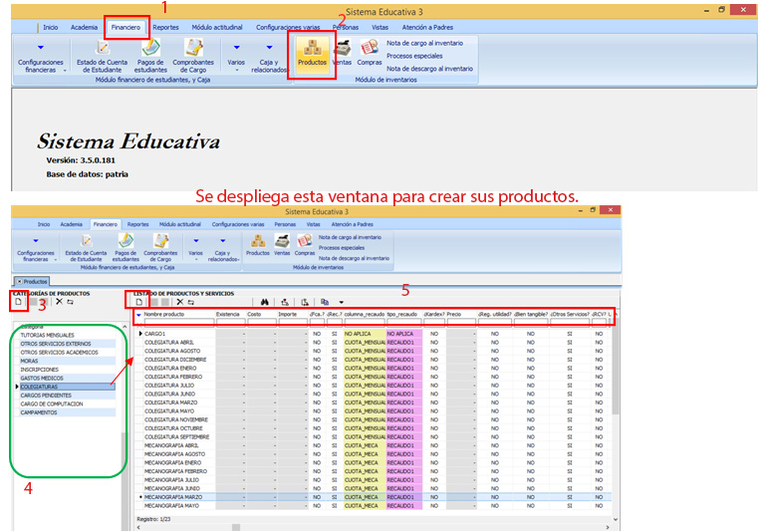The image size is (761, 532).
Task: Click Nota de descargo al inventario in upper window
Action: coord(429,69)
